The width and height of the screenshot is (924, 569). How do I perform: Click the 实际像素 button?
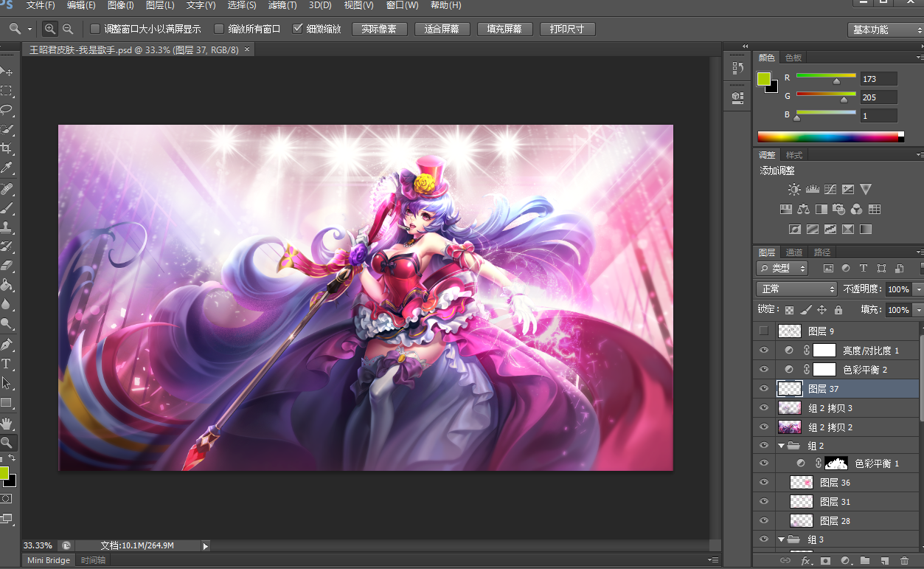380,30
